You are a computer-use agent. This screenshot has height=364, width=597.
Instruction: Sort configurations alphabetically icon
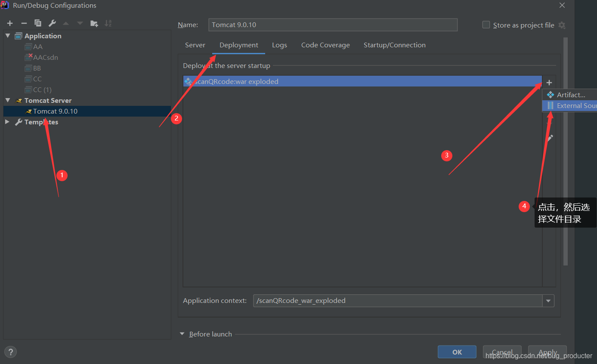(x=108, y=23)
